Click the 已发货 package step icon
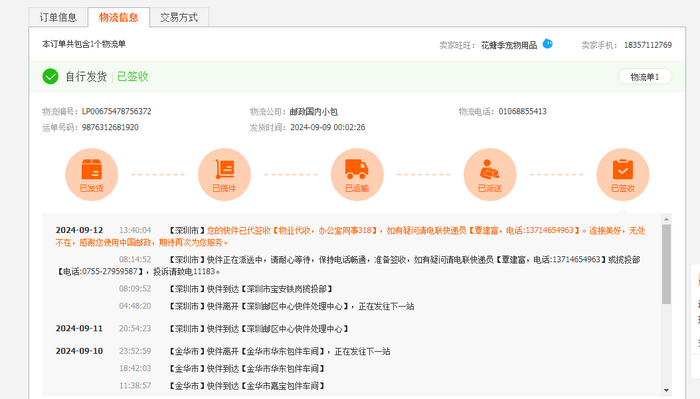The image size is (700, 399). point(92,175)
